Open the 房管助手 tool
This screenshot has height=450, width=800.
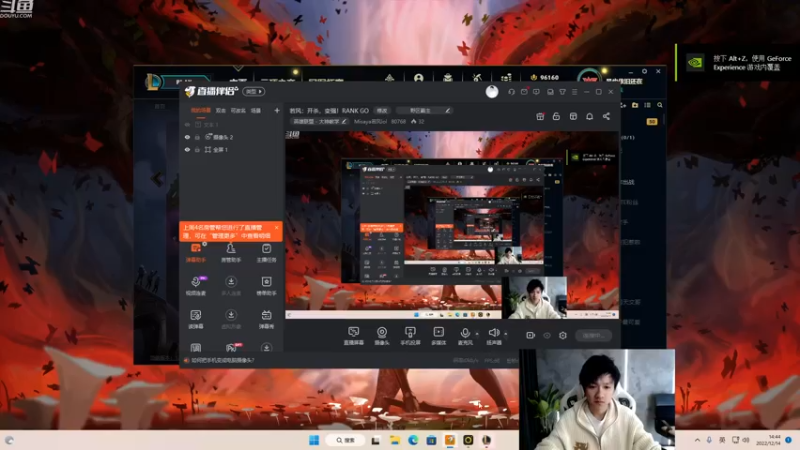(231, 253)
